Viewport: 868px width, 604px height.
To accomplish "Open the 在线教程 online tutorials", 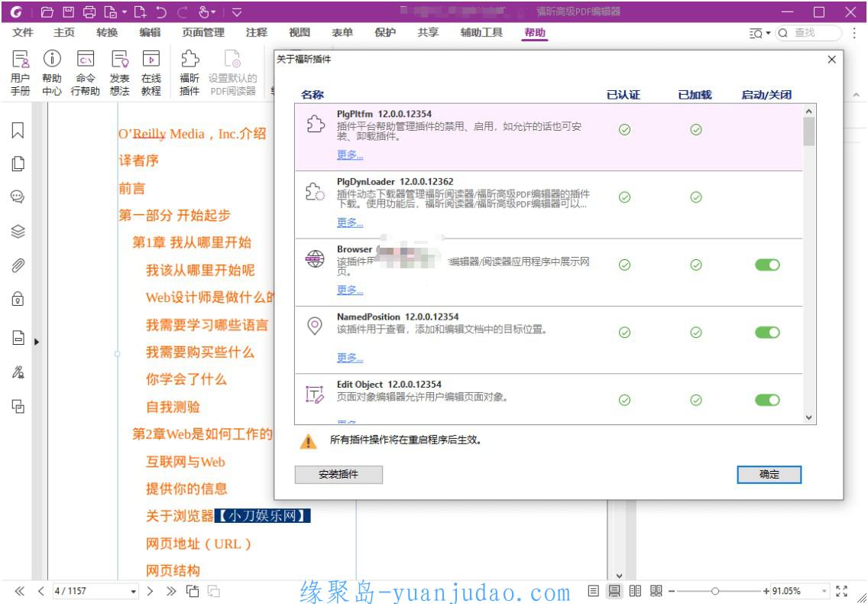I will point(151,73).
